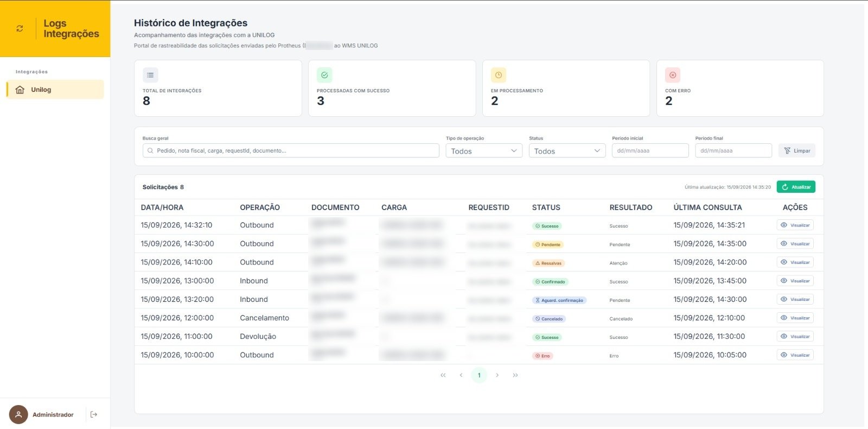Screen dimensions: 868x429
Task: Click the Período final date field
Action: point(733,150)
